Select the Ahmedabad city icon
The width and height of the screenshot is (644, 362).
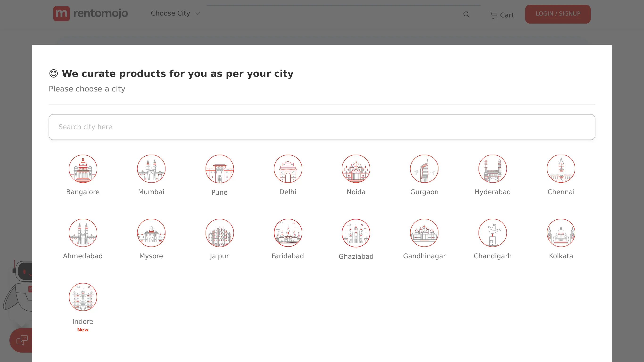[83, 233]
